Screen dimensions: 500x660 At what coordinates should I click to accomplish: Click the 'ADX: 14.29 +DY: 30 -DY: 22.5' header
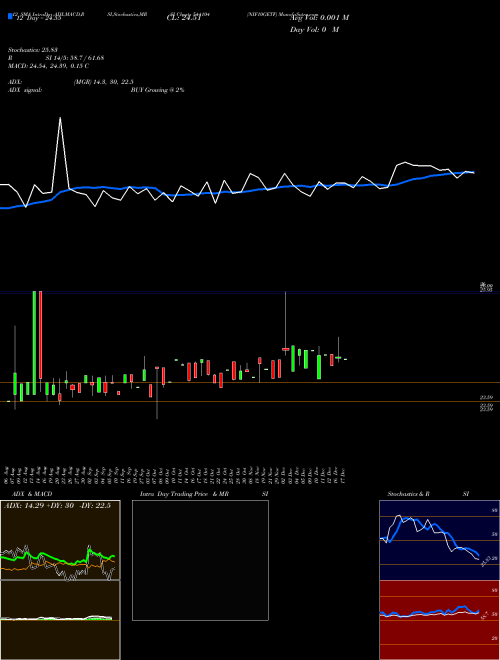pos(57,506)
